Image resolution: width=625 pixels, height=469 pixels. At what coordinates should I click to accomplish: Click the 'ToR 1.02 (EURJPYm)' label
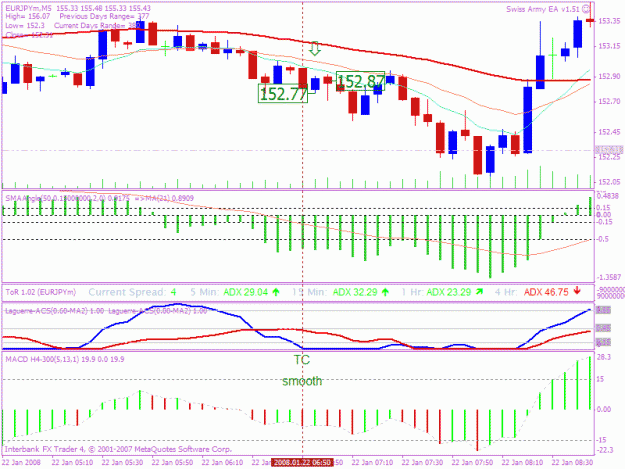[41, 292]
